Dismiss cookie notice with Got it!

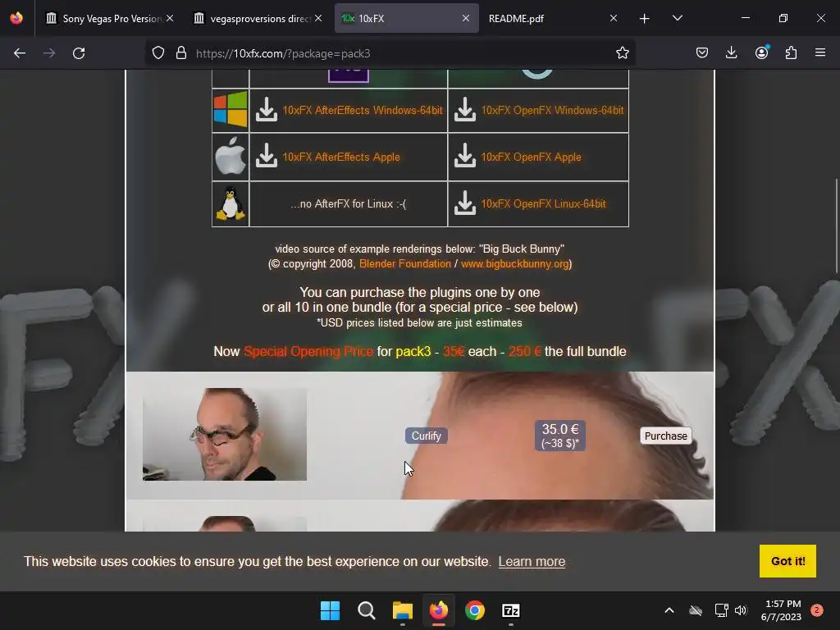pos(787,561)
